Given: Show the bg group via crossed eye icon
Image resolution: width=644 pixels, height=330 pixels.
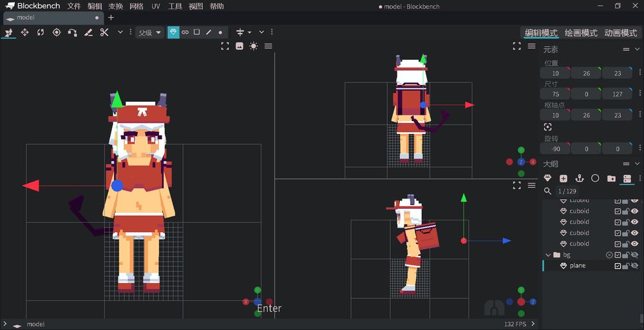Looking at the screenshot, I should [635, 255].
